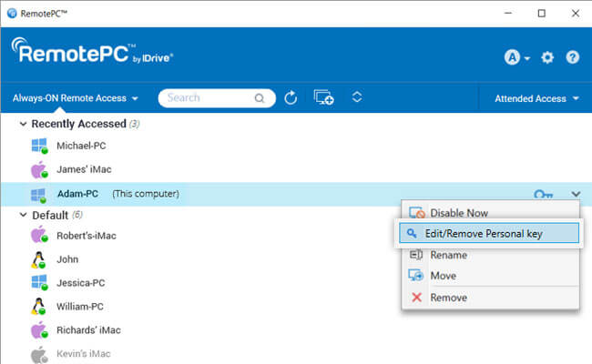The image size is (592, 364).
Task: Choose Move in the context menu
Action: (490, 276)
